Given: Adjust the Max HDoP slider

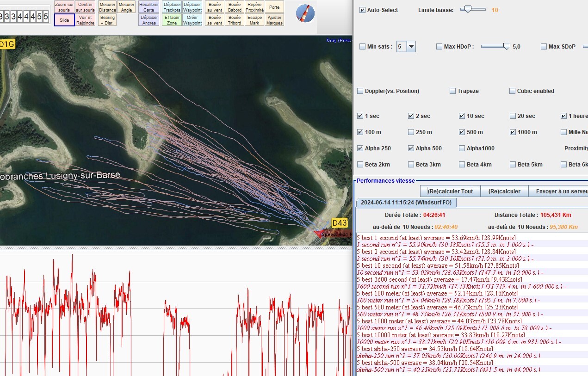Looking at the screenshot, I should tap(506, 46).
